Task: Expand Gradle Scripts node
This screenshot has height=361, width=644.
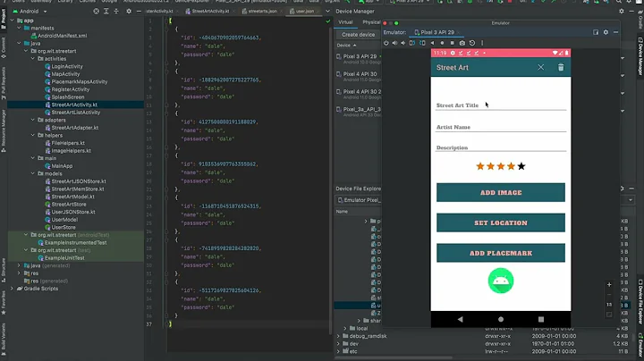Action: [x=12, y=289]
